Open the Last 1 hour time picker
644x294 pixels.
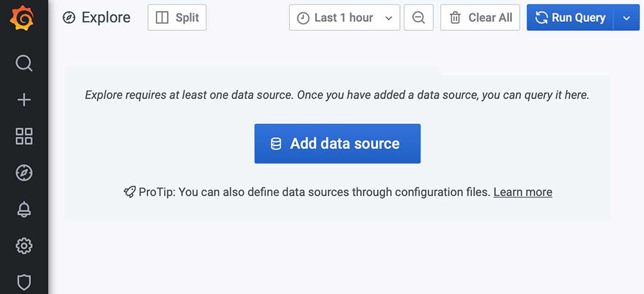click(x=345, y=18)
